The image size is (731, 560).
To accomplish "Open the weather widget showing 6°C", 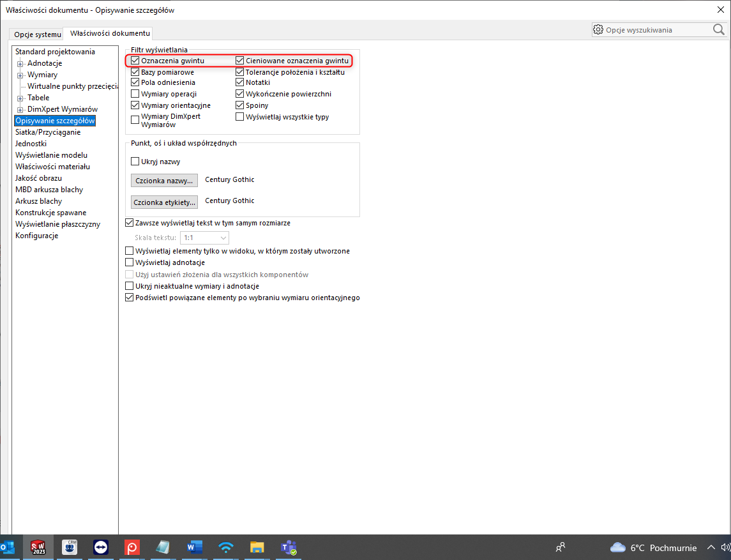I will [x=653, y=548].
